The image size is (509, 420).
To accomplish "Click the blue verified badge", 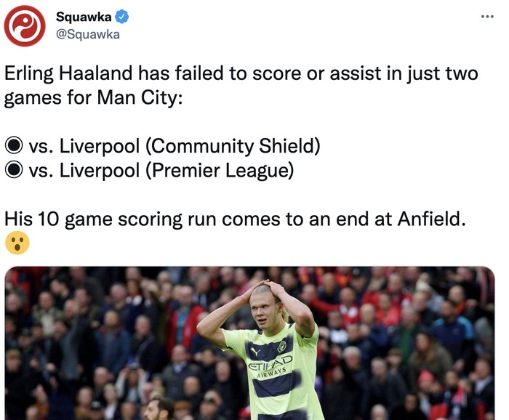I will (x=124, y=17).
